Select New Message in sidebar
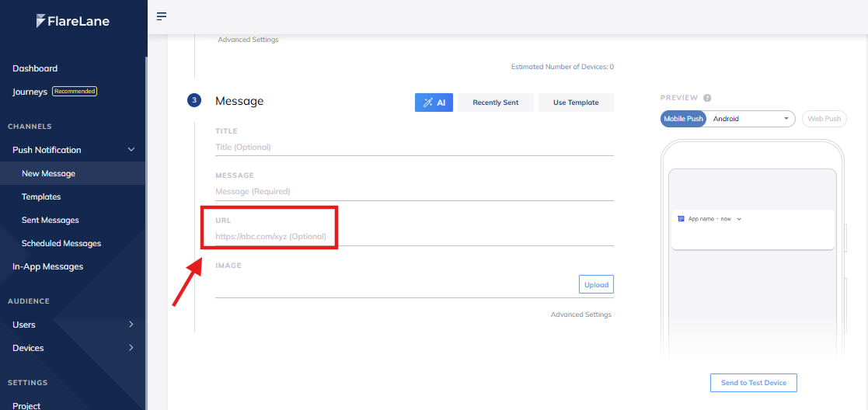Screen dimensions: 868x410 pyautogui.click(x=72, y=173)
